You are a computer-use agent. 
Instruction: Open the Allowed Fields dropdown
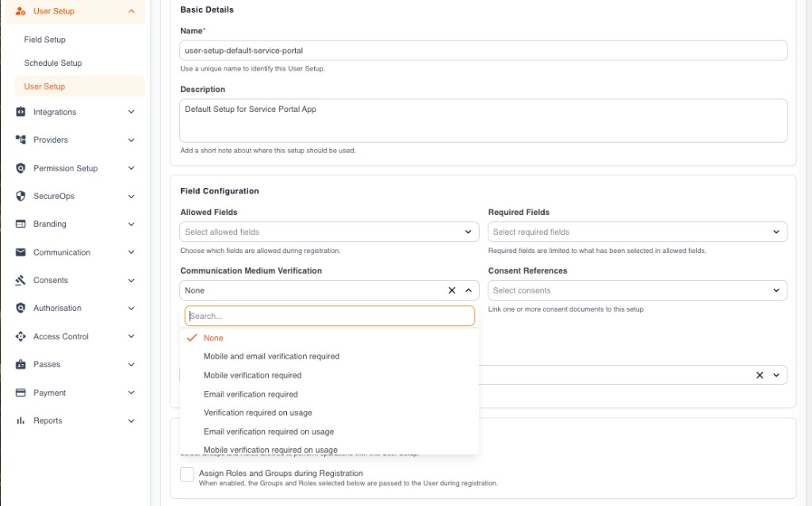pyautogui.click(x=329, y=232)
